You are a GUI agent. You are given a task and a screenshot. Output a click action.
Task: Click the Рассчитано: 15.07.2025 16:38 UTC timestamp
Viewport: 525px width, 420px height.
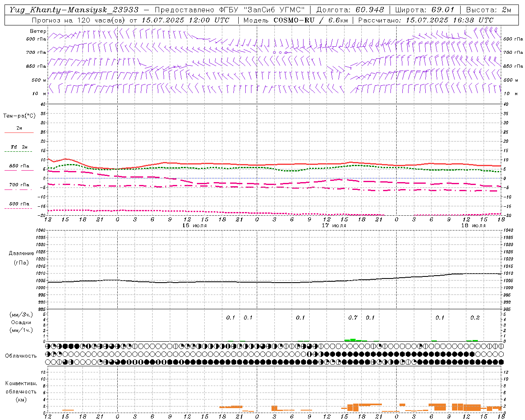click(426, 20)
